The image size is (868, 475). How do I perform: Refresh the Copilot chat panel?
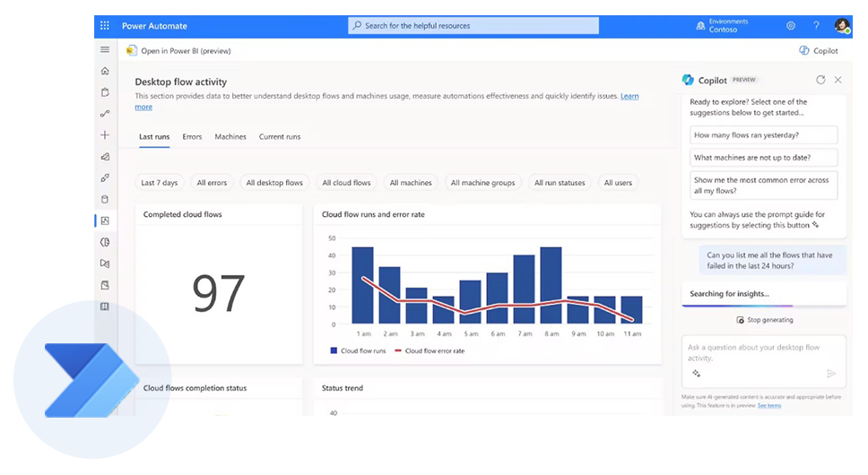(820, 80)
